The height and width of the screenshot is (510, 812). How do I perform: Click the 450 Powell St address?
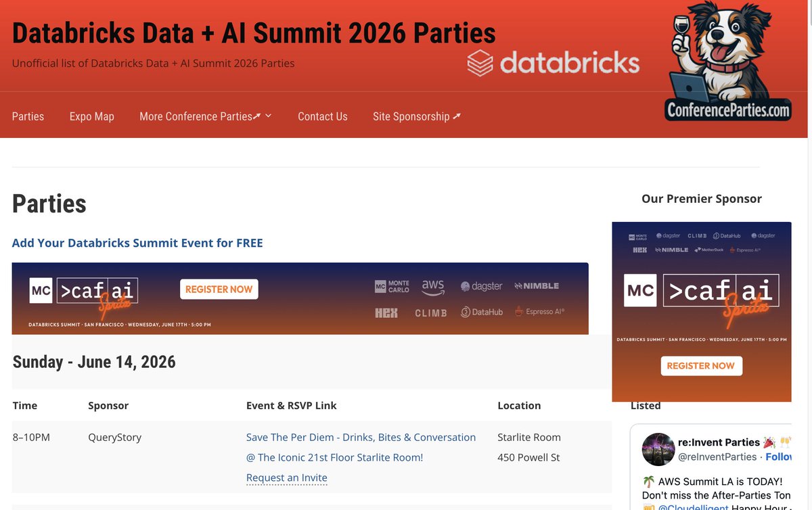pos(528,458)
